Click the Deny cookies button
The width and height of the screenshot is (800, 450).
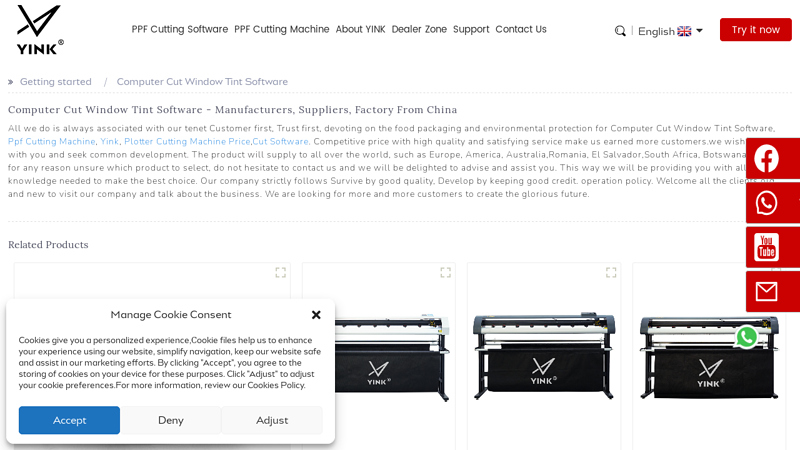(x=170, y=420)
